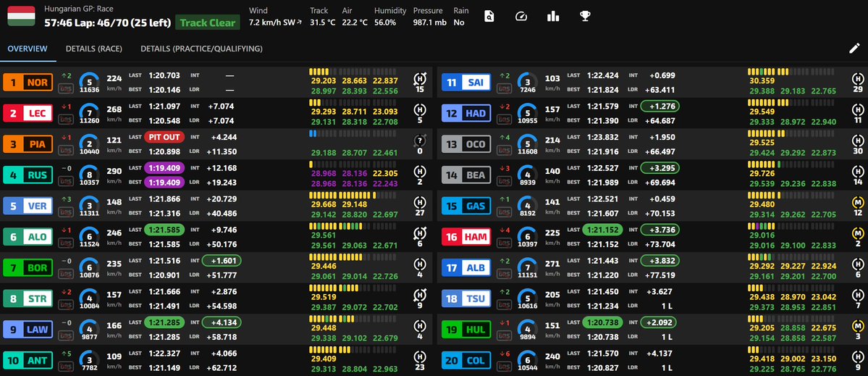Select the VER driver badge

tap(29, 206)
